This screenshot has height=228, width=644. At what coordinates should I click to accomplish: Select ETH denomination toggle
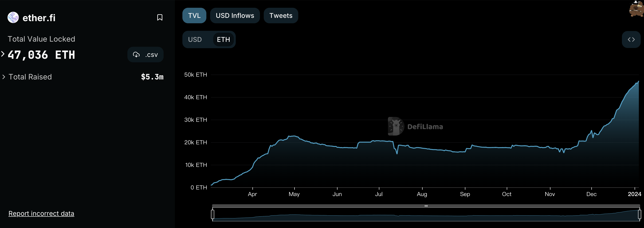click(x=223, y=39)
